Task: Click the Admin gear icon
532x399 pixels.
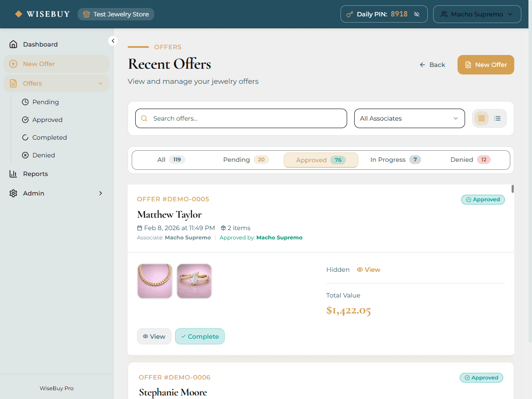Action: 13,193
